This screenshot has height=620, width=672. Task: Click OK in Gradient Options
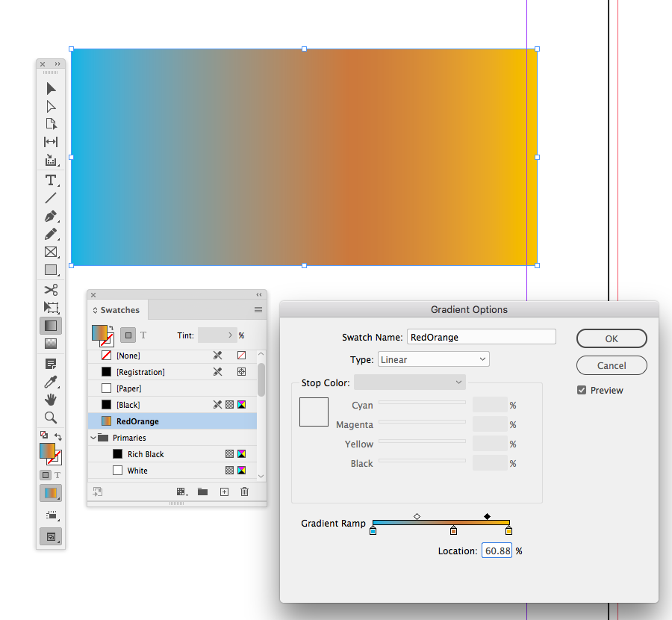pos(611,338)
